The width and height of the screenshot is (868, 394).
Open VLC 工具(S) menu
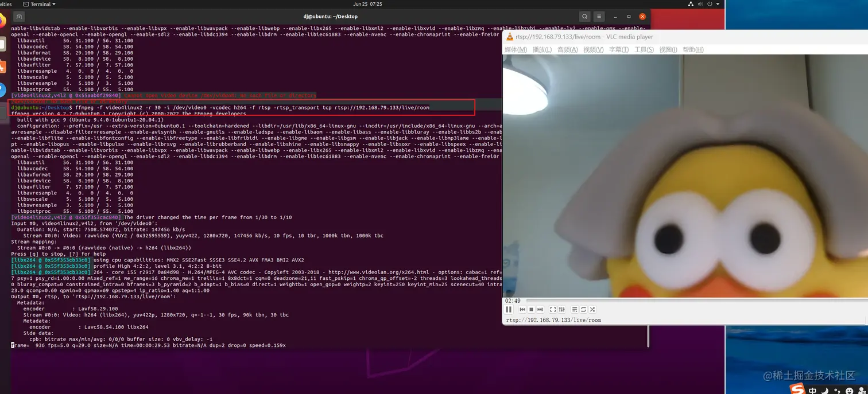[x=644, y=50]
